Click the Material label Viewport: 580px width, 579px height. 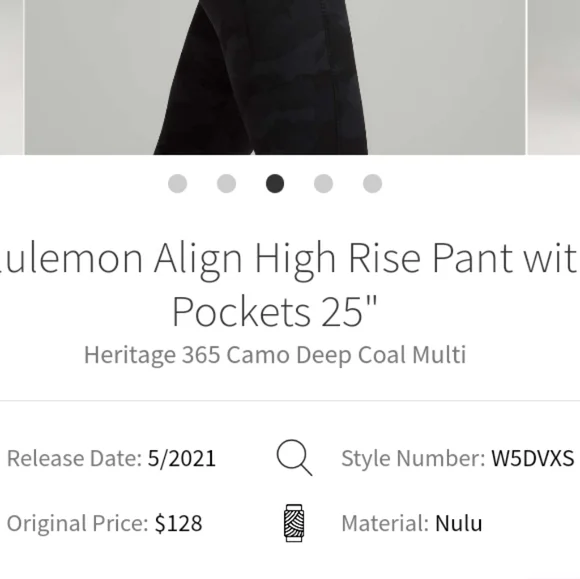click(385, 523)
